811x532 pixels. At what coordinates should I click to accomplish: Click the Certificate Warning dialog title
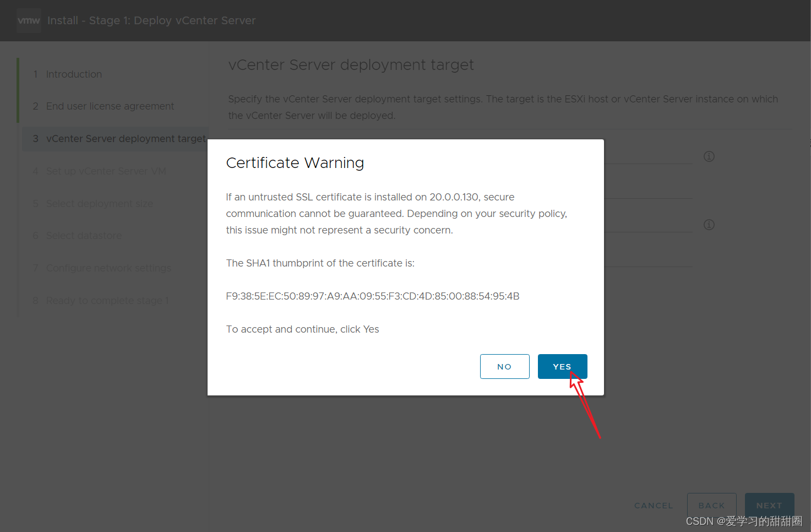(x=295, y=163)
